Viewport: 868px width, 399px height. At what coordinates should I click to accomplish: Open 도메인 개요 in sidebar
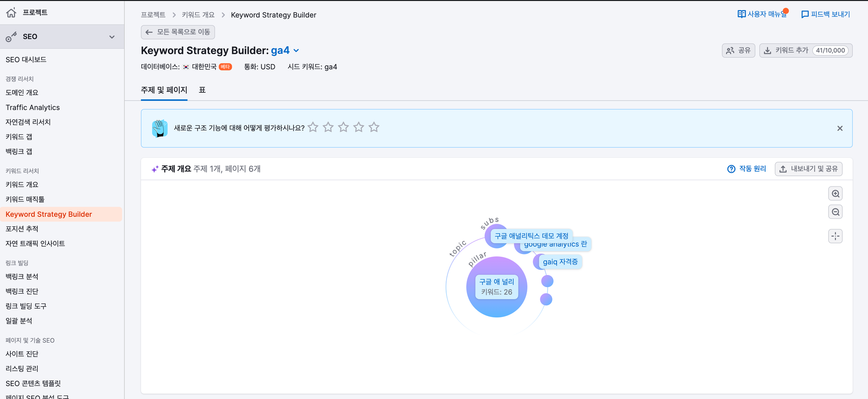coord(22,93)
